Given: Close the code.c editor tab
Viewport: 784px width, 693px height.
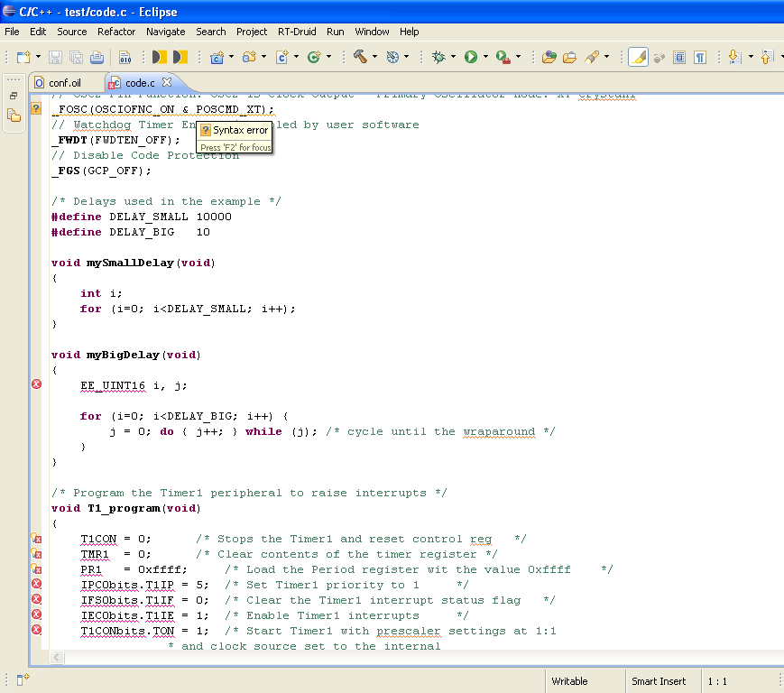Looking at the screenshot, I should tap(167, 82).
